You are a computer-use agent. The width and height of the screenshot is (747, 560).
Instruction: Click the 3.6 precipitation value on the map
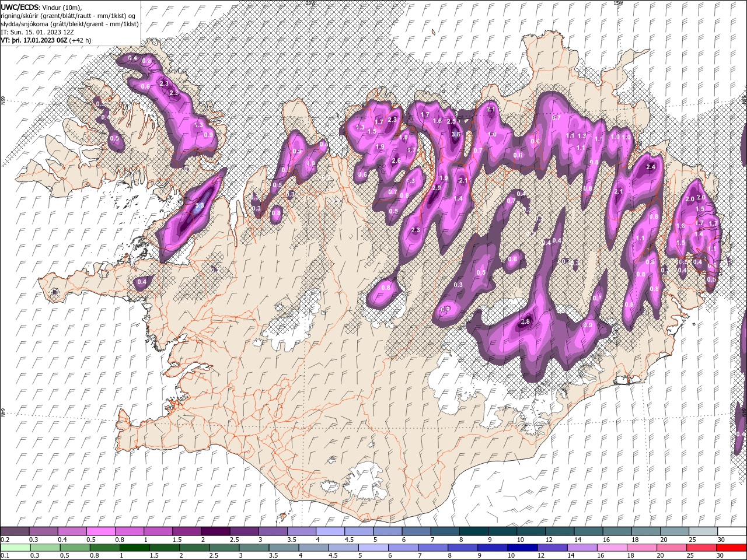456,134
